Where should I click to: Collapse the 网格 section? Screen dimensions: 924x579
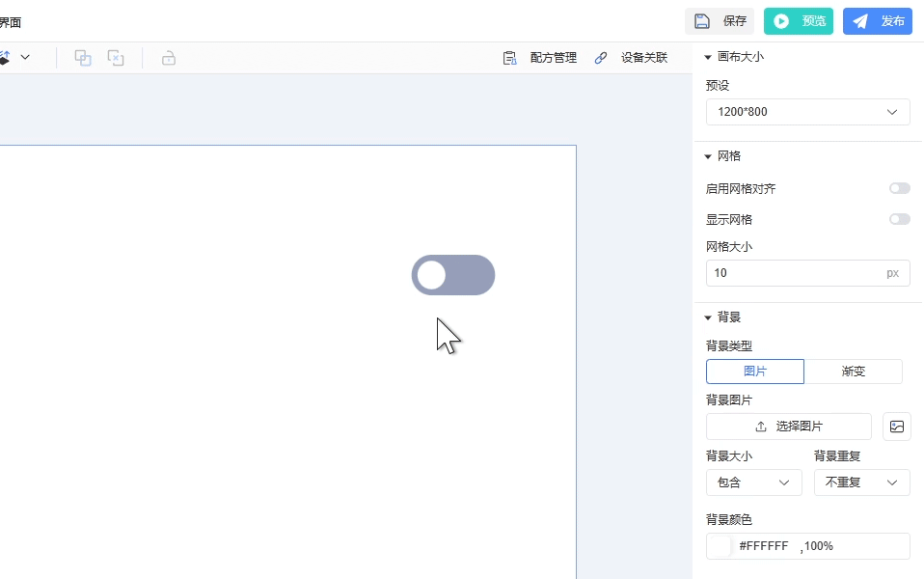pos(708,156)
